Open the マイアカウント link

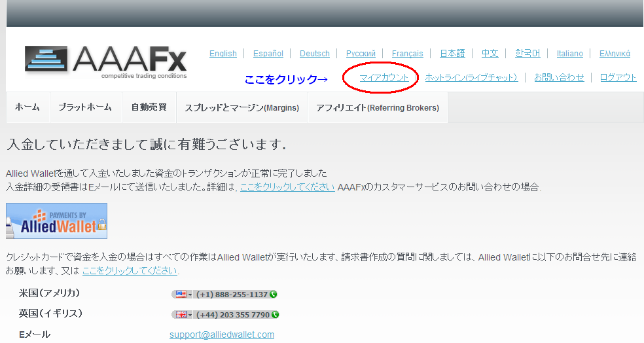(384, 78)
